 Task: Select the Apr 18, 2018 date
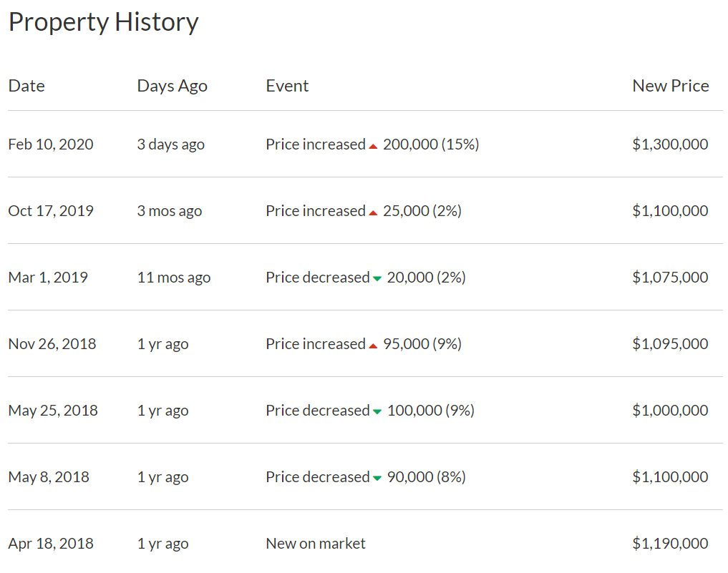point(51,544)
